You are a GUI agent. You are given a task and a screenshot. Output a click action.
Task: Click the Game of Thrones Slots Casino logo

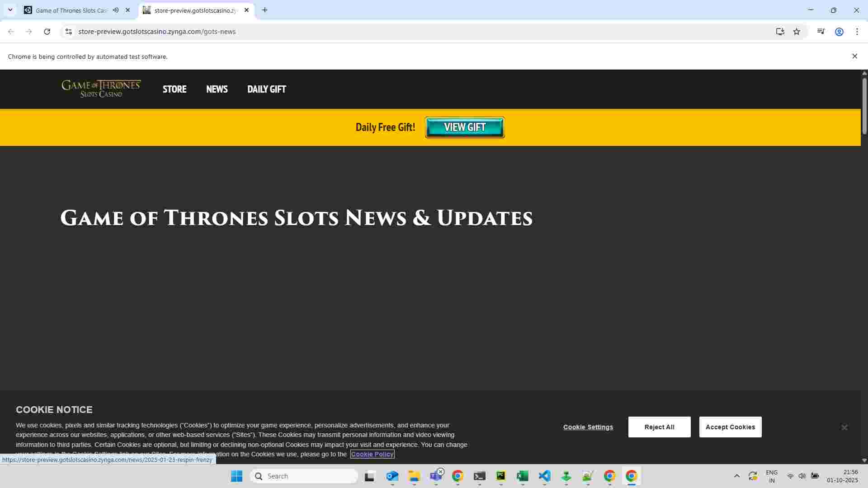[x=101, y=89]
